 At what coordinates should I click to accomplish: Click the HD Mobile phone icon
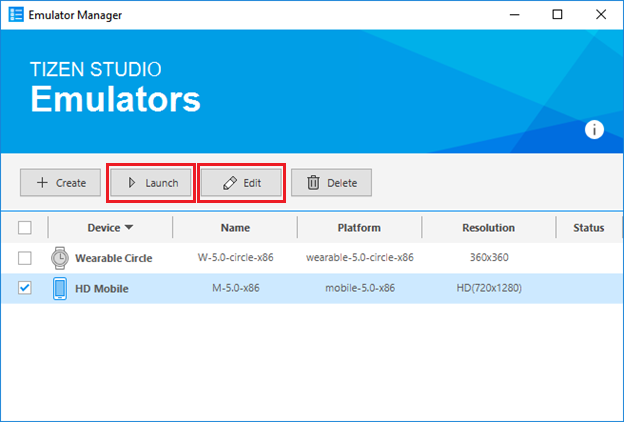(61, 288)
